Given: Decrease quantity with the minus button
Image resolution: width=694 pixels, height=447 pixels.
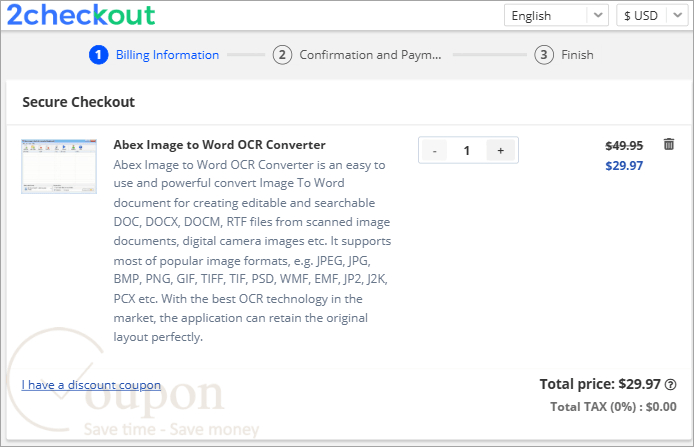Looking at the screenshot, I should (x=435, y=150).
